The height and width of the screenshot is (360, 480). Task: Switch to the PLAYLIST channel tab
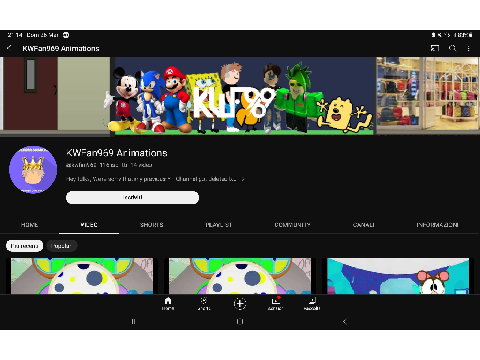point(218,225)
